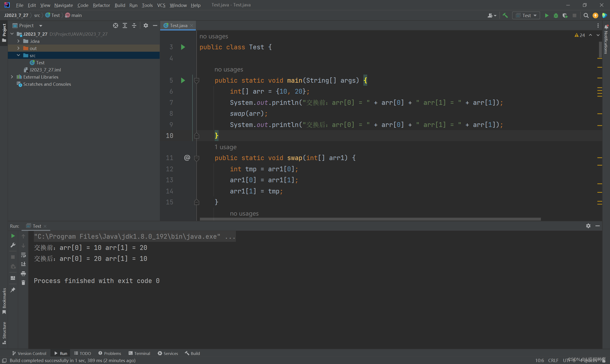Open the Code With Me user icon
610x364 pixels.
(x=492, y=15)
